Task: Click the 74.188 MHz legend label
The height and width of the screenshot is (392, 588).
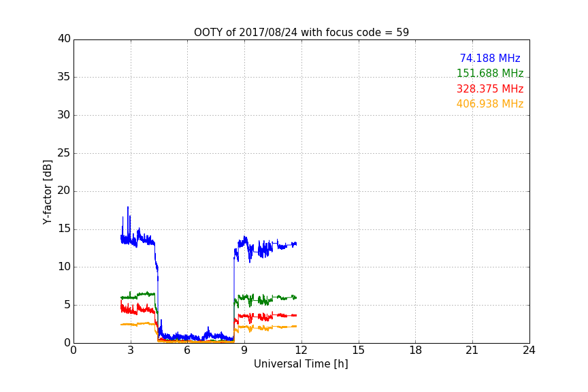Action: coord(490,58)
